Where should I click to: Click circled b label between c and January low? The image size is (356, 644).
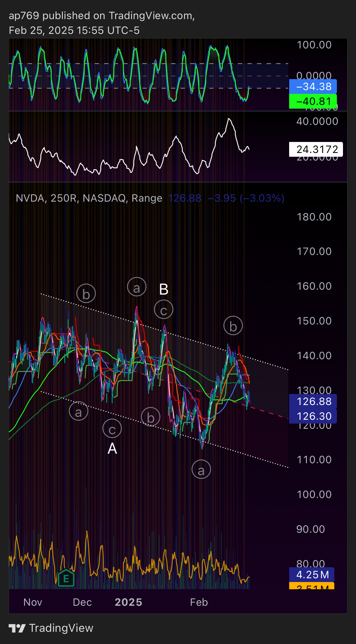[151, 417]
